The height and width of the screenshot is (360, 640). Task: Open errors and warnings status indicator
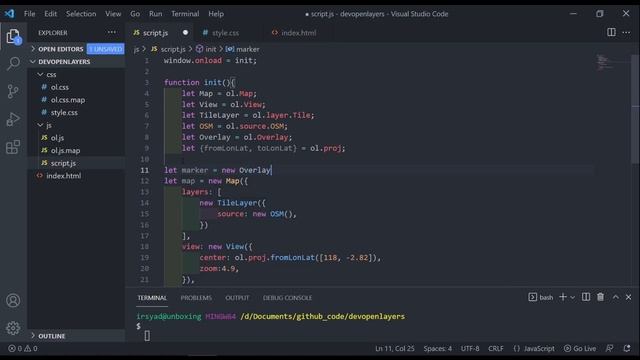point(23,348)
